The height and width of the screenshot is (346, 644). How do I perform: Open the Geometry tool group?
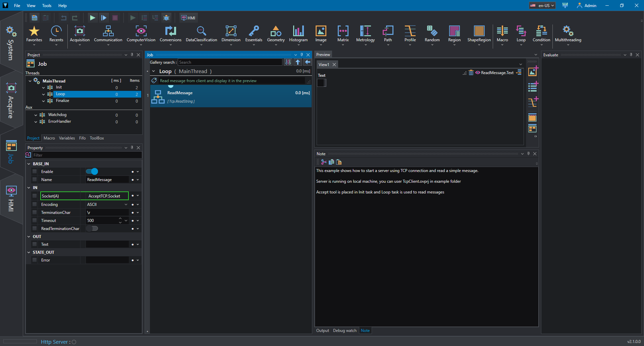click(276, 34)
